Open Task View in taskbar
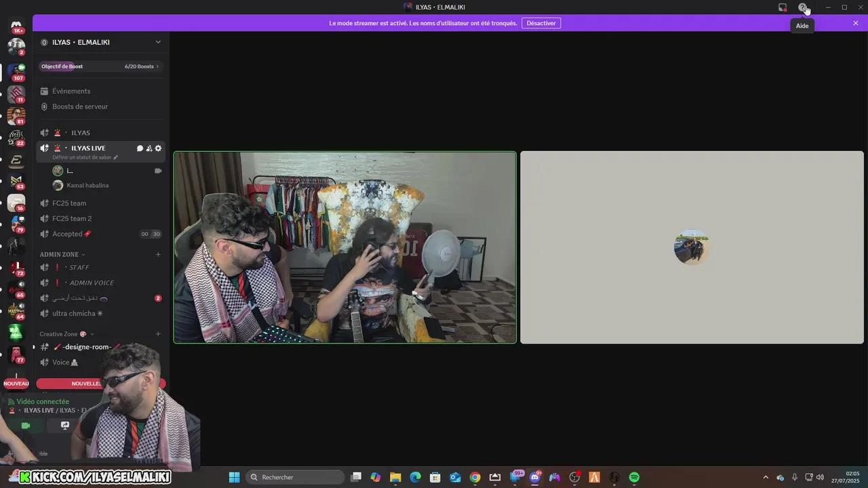 click(356, 477)
